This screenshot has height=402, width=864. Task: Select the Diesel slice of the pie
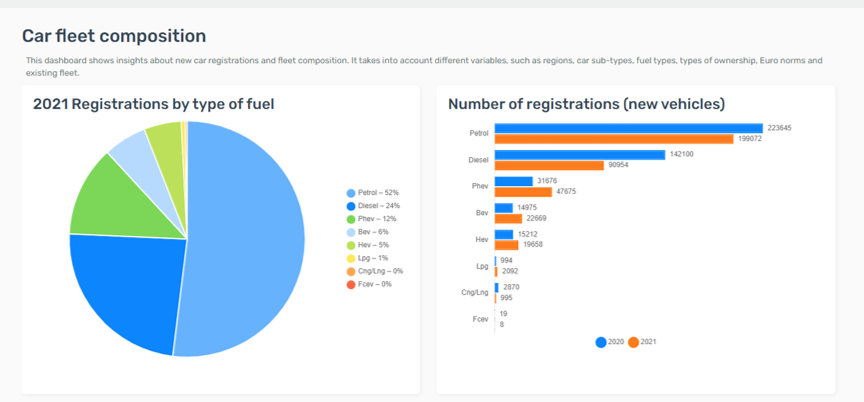pos(125,290)
